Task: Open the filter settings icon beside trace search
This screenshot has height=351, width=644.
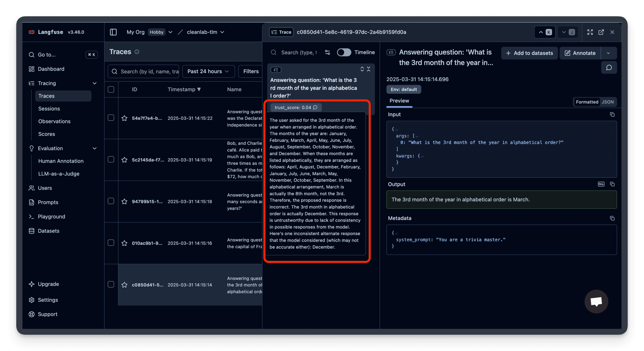Action: [x=327, y=52]
